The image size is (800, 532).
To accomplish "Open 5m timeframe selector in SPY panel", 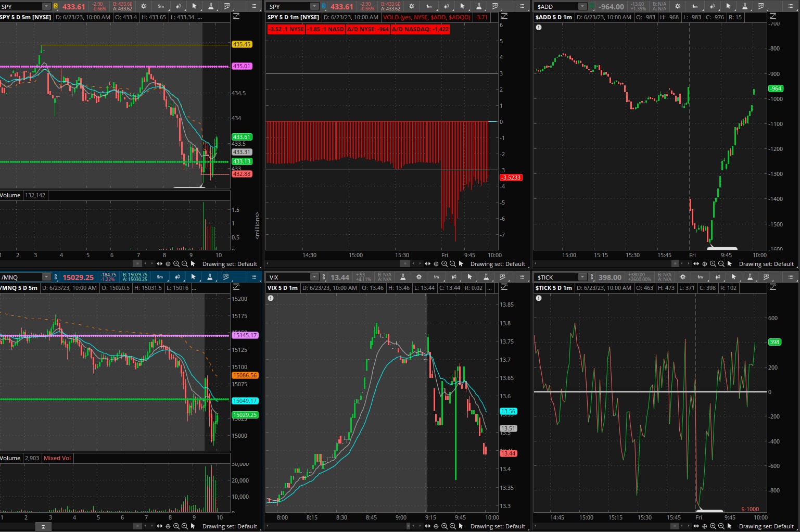I will [x=161, y=6].
